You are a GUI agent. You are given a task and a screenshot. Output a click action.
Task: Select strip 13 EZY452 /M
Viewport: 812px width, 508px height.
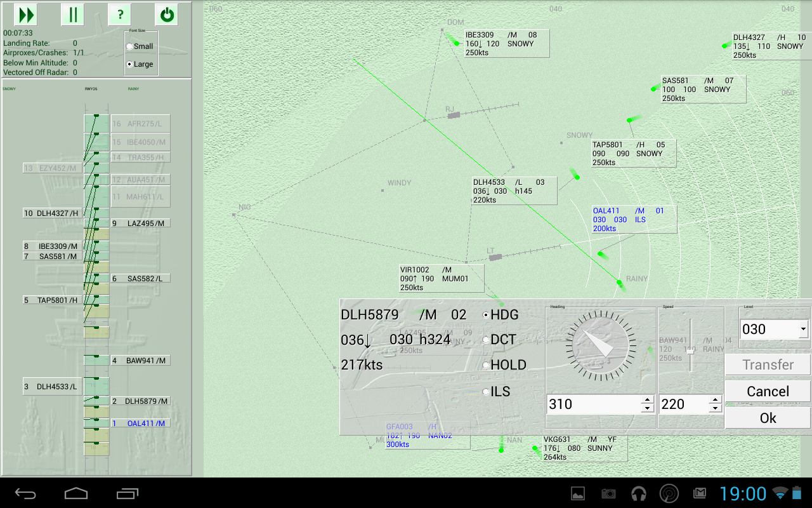(52, 168)
